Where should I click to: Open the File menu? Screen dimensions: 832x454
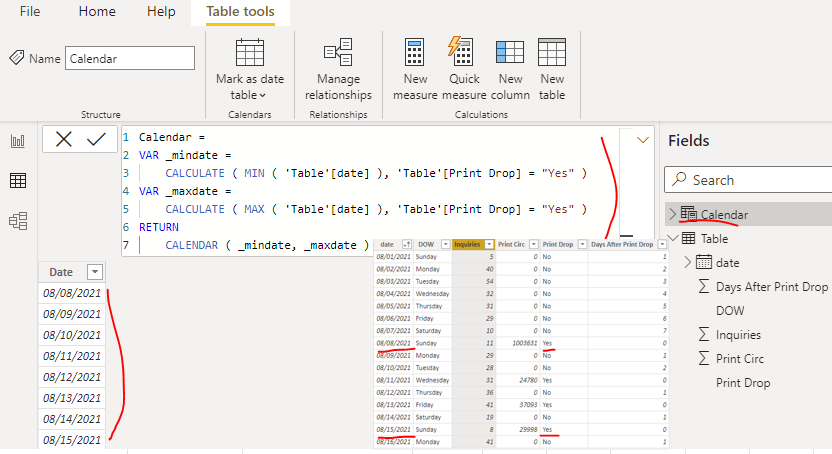(x=30, y=11)
